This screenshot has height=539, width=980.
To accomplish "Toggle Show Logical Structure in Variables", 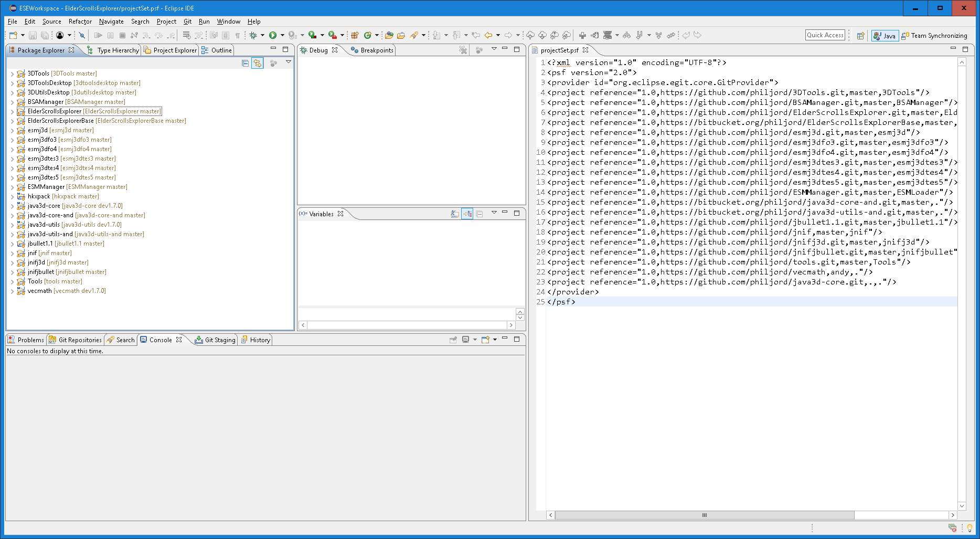I will [467, 214].
